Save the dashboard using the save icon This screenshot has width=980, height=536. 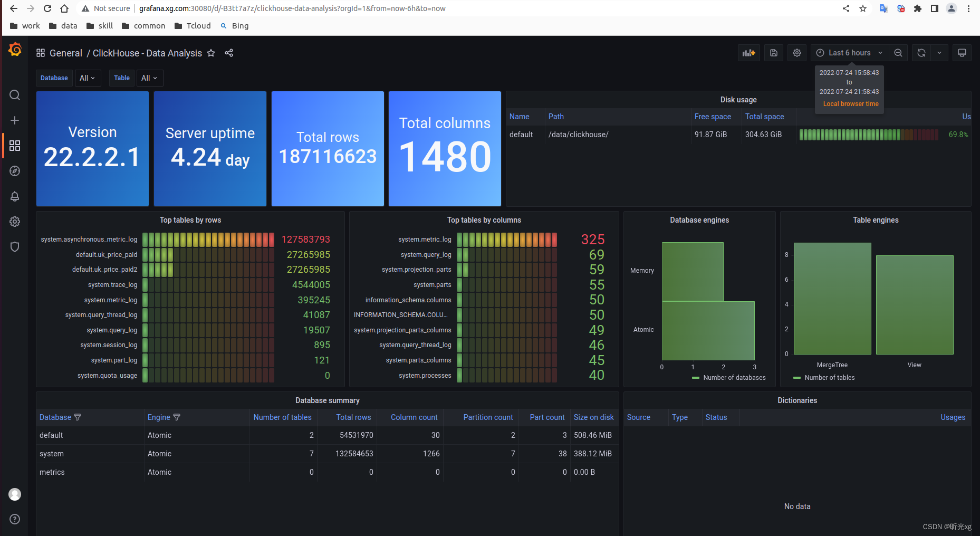tap(773, 53)
